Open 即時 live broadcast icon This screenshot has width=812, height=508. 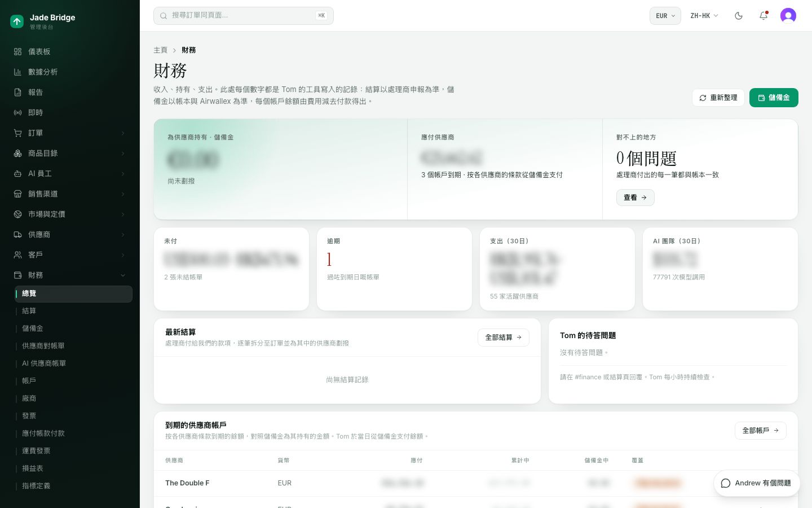point(17,112)
